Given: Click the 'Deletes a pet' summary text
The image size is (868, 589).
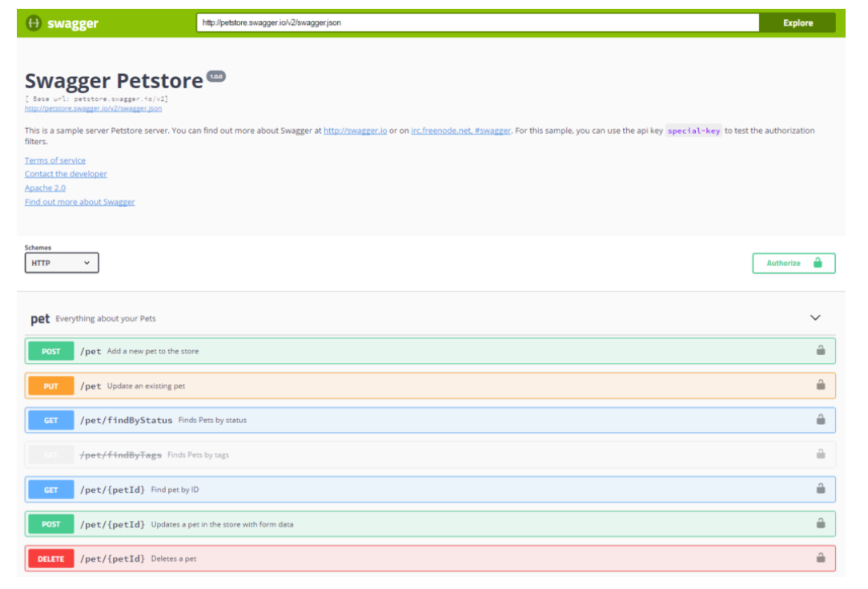Looking at the screenshot, I should tap(173, 559).
